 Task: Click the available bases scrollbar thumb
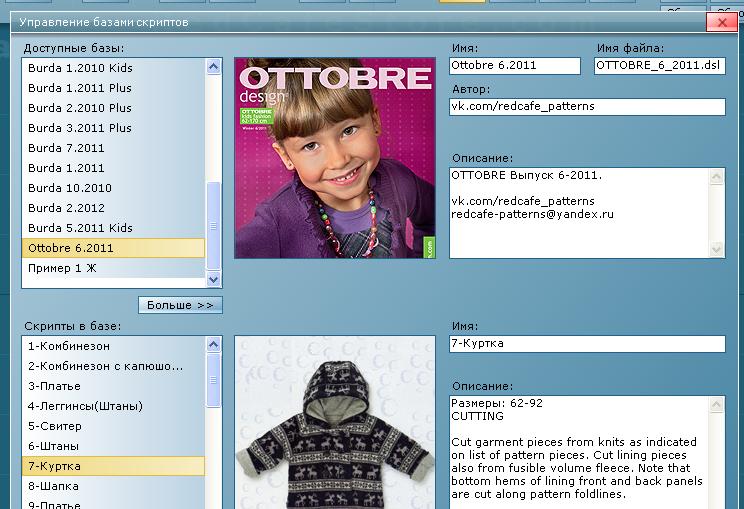214,226
